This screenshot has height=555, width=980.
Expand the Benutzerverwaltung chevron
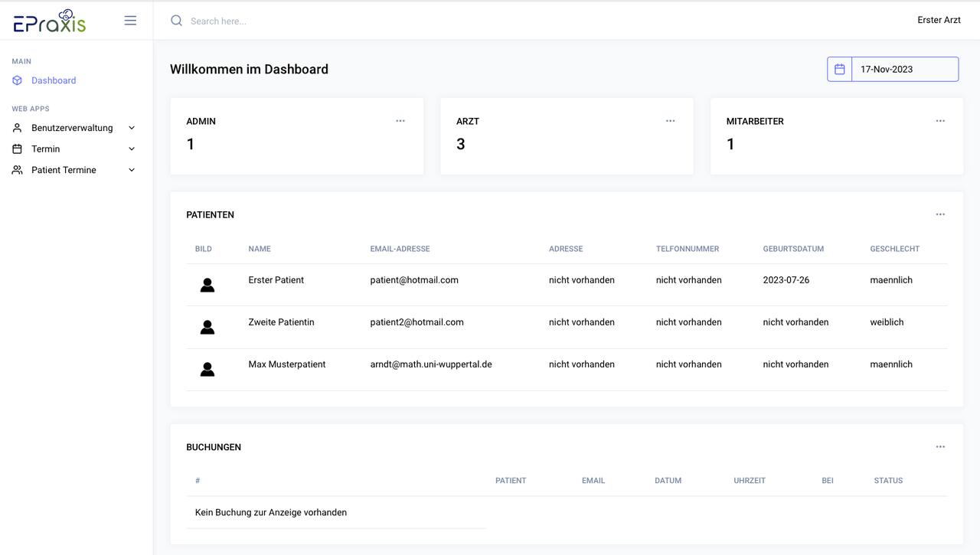point(132,128)
